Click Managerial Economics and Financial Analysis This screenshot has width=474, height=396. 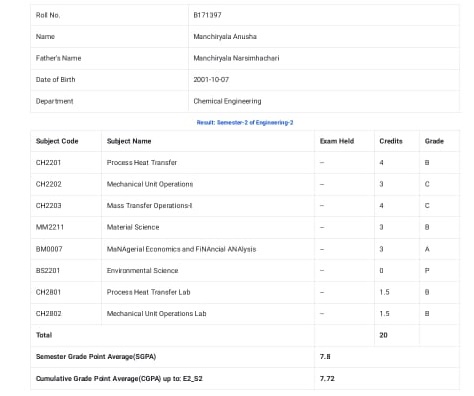coord(181,249)
